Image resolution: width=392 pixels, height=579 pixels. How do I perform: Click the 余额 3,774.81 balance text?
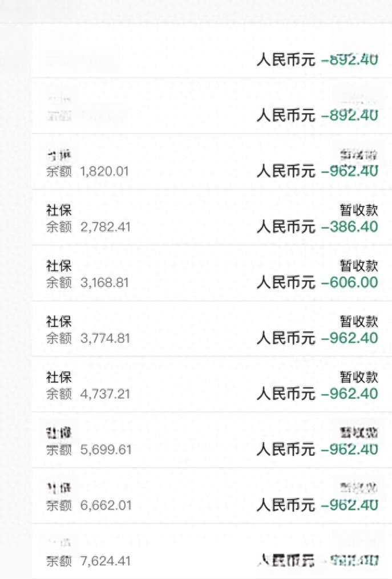pos(88,338)
